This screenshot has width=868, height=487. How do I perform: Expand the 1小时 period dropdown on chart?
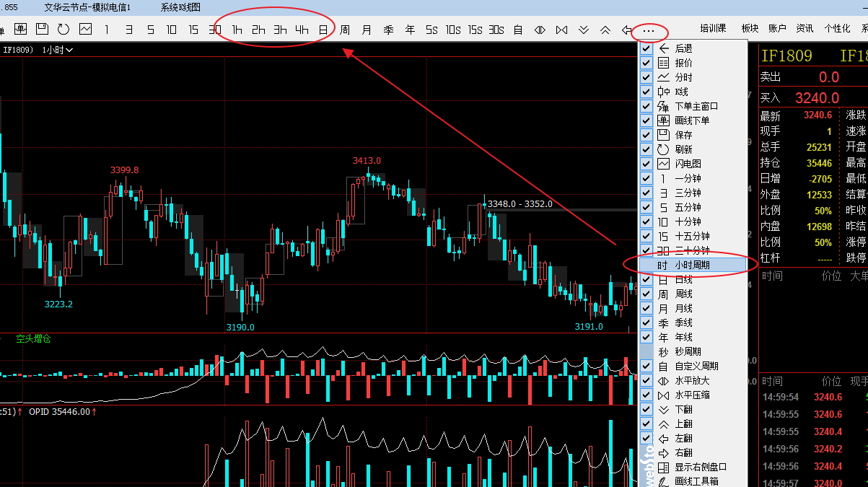[58, 50]
